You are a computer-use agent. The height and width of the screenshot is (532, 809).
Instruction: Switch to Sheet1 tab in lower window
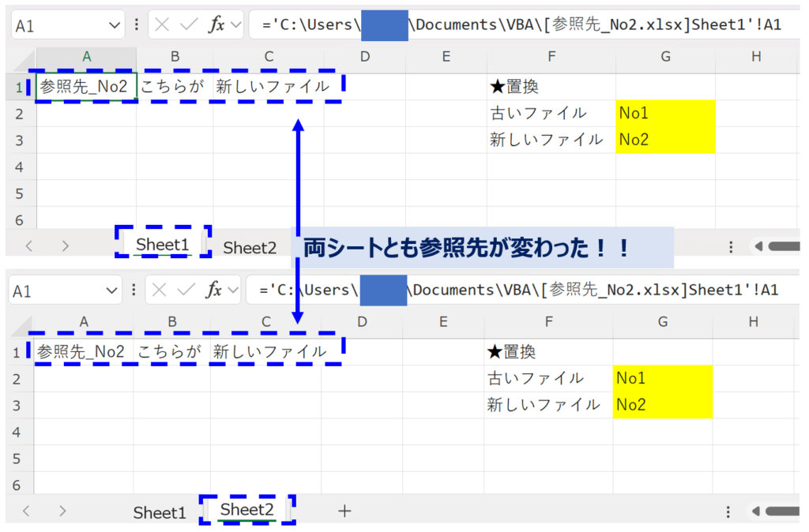(160, 512)
